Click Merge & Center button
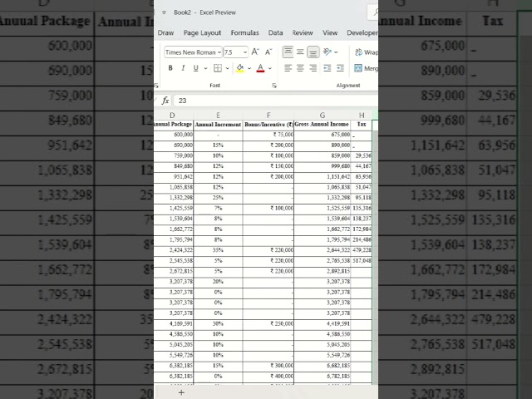 pyautogui.click(x=366, y=68)
